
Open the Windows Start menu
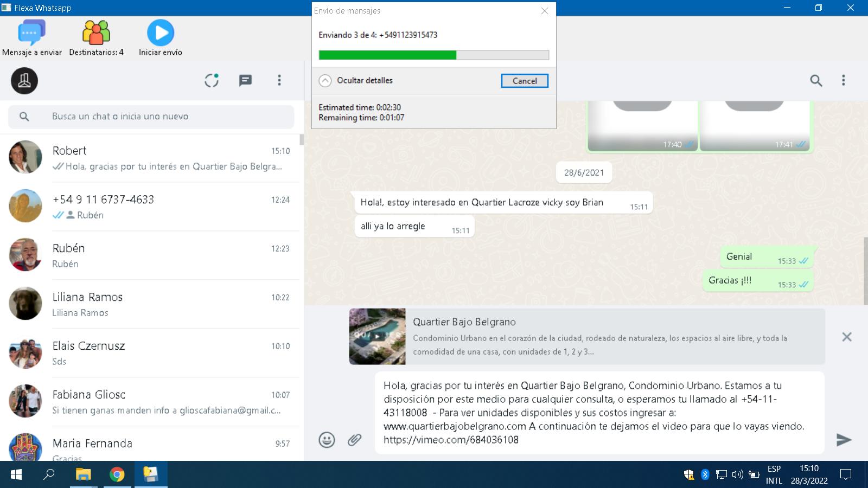(x=16, y=474)
